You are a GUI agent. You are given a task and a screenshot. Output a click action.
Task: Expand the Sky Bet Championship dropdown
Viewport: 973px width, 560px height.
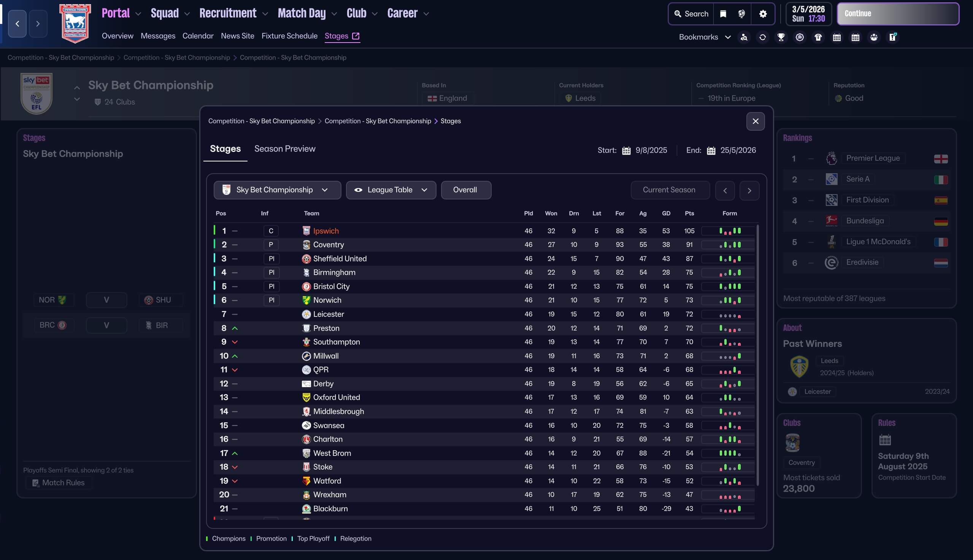(x=277, y=190)
